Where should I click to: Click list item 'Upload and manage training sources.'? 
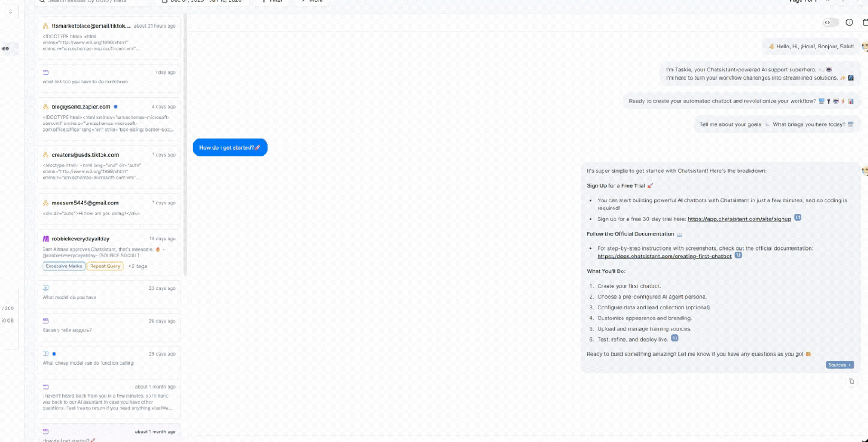(644, 329)
